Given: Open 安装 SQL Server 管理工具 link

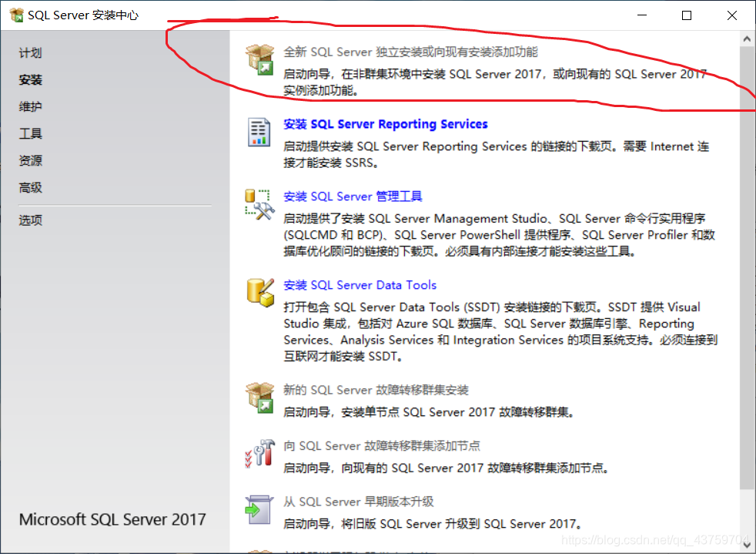Looking at the screenshot, I should pyautogui.click(x=353, y=196).
